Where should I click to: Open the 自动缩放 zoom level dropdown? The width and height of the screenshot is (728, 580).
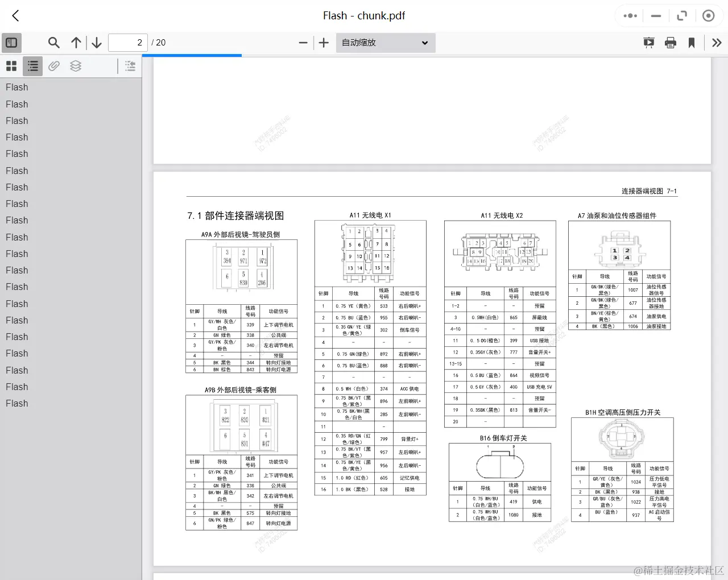(x=385, y=43)
